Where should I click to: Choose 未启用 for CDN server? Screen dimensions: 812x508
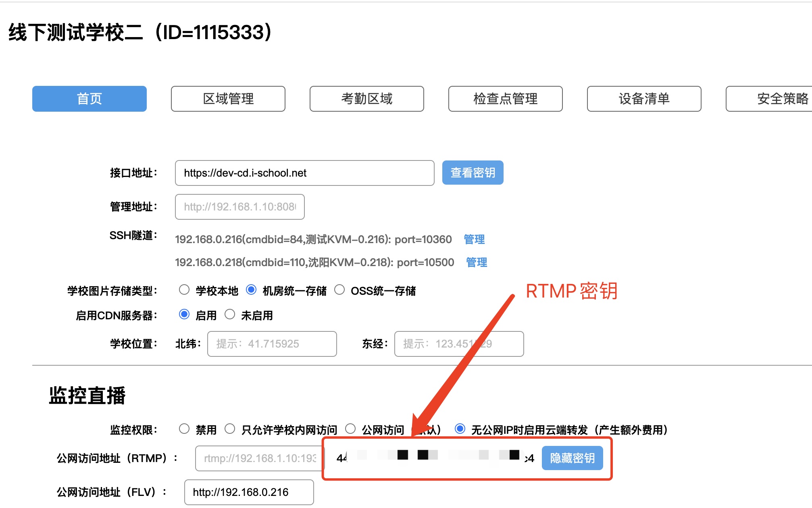[230, 314]
